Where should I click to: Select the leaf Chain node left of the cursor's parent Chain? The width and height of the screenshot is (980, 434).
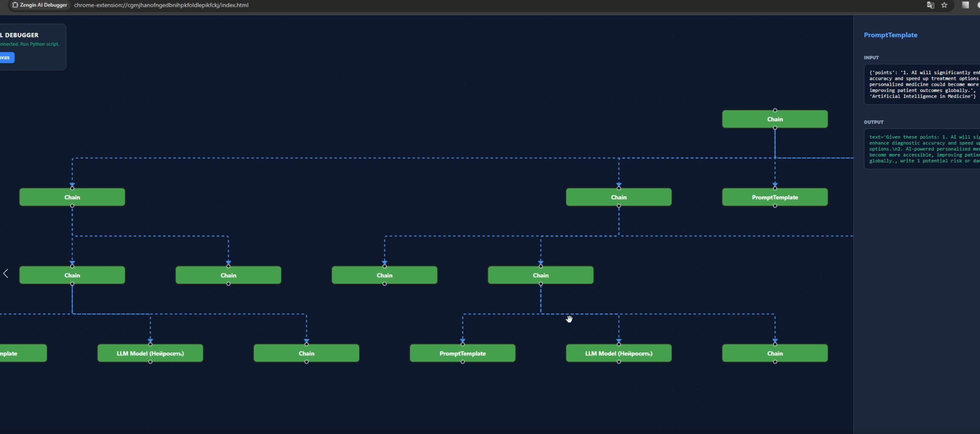384,275
